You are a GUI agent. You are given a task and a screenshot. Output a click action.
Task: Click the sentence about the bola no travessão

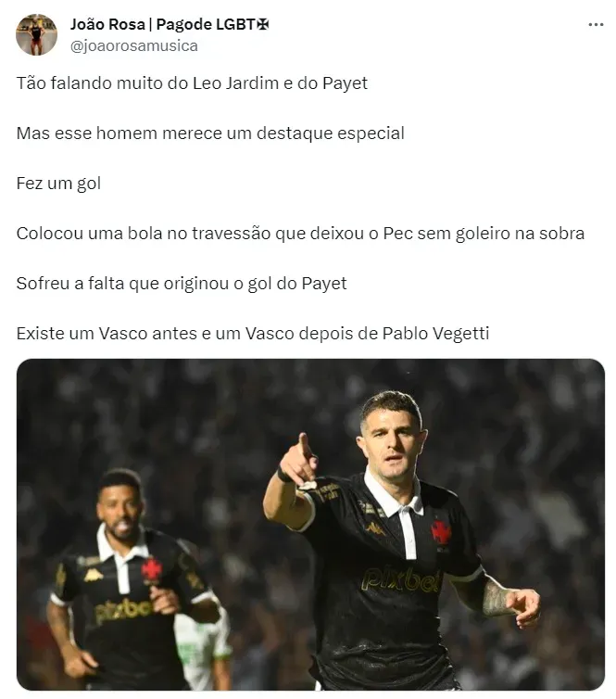click(300, 233)
